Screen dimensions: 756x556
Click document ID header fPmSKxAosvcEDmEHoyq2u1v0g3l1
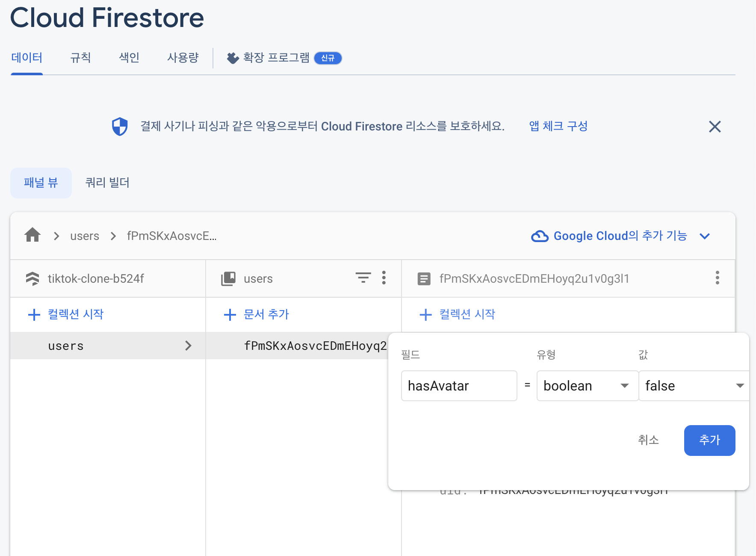535,279
